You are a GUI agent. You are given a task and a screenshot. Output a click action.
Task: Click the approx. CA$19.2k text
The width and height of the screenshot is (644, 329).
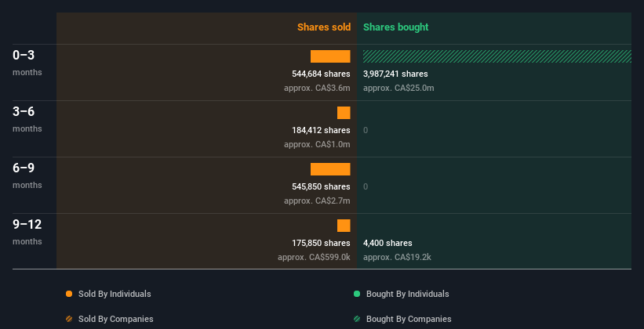[x=397, y=258]
